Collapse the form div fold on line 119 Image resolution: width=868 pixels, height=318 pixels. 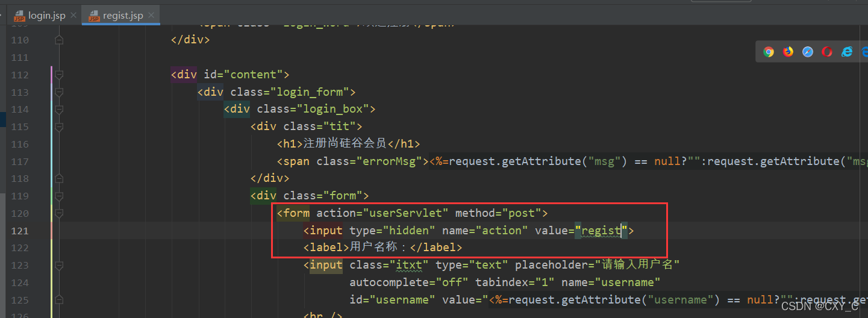tap(59, 196)
